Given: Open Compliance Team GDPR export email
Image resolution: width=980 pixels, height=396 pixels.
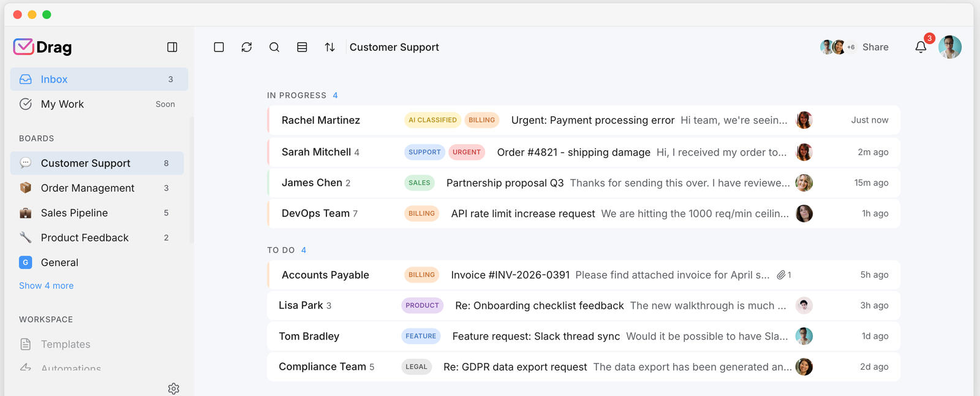Looking at the screenshot, I should point(584,367).
